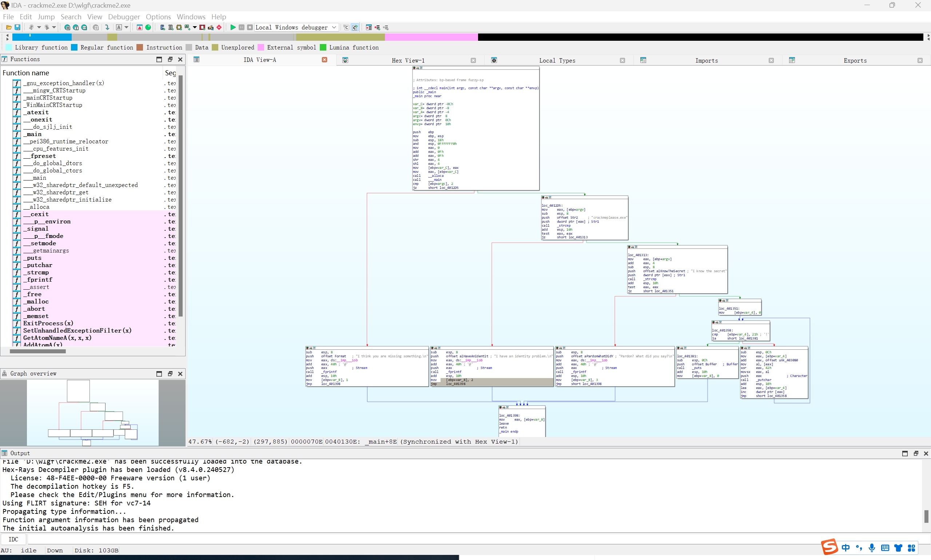Click the Library function color swatch
The image size is (931, 560).
coord(9,48)
